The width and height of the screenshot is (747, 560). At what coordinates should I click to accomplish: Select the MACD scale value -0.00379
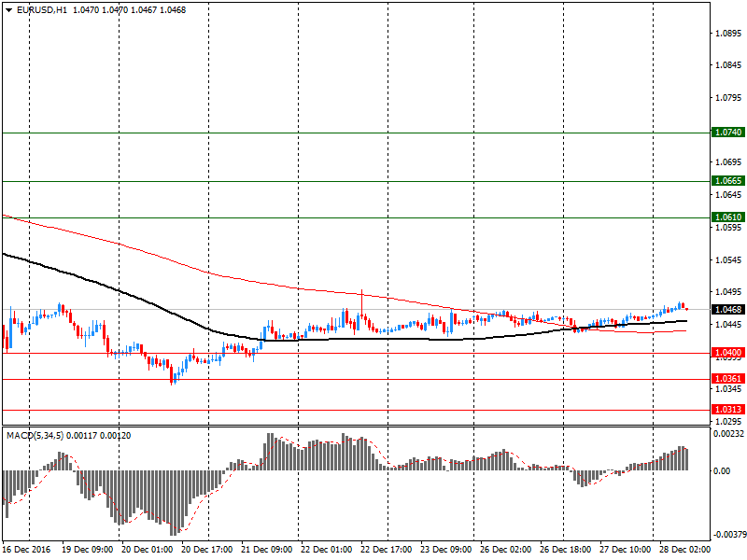pyautogui.click(x=728, y=534)
